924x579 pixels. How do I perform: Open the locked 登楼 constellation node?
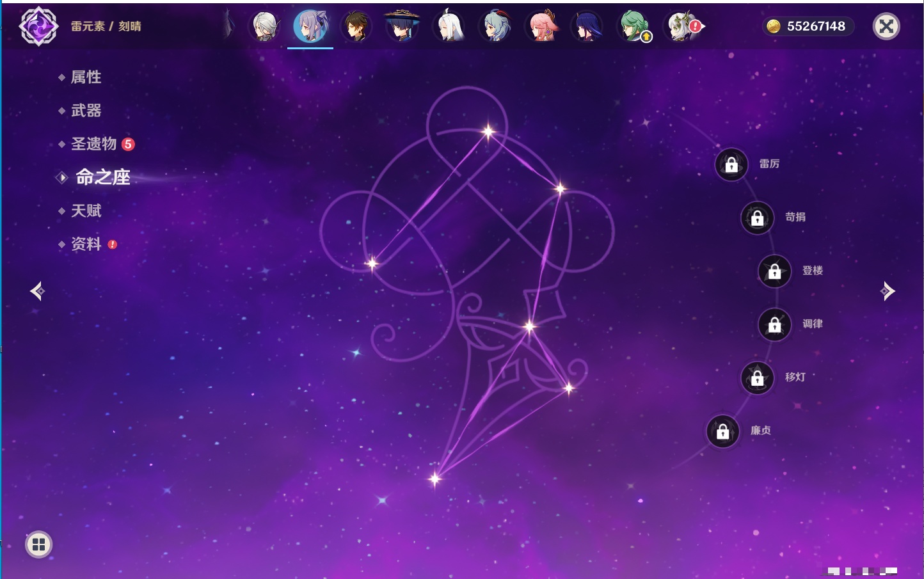(x=775, y=271)
